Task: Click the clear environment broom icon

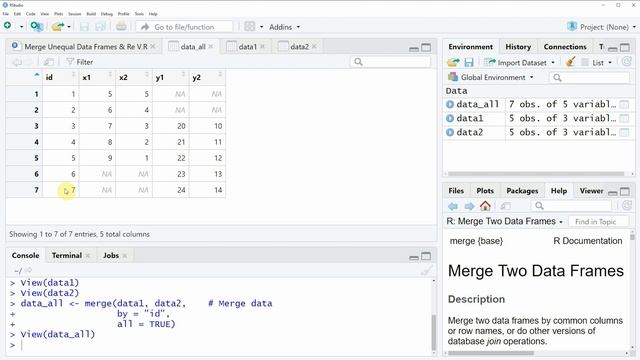Action: 571,62
